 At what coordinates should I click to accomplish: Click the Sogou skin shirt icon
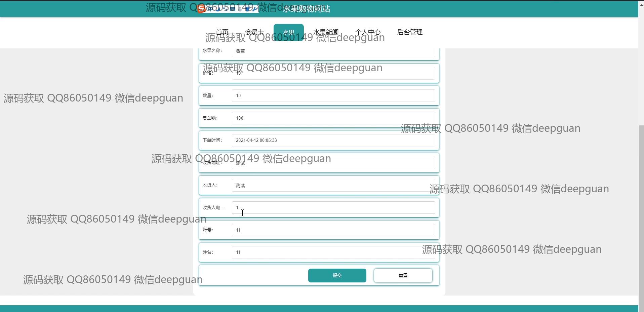(x=247, y=9)
